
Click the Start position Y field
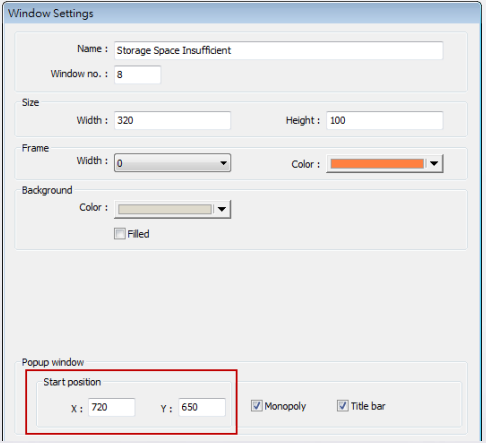(202, 407)
